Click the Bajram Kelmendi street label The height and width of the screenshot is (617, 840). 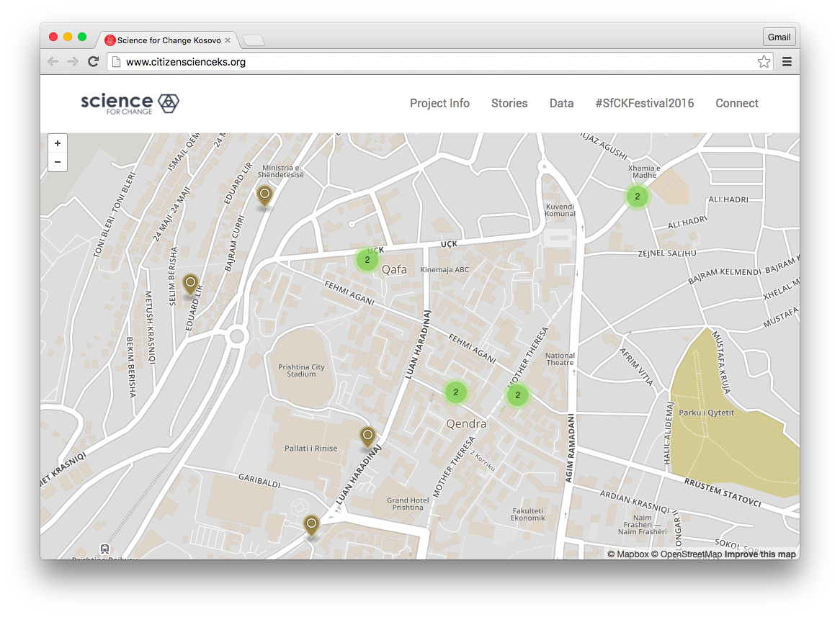point(724,275)
